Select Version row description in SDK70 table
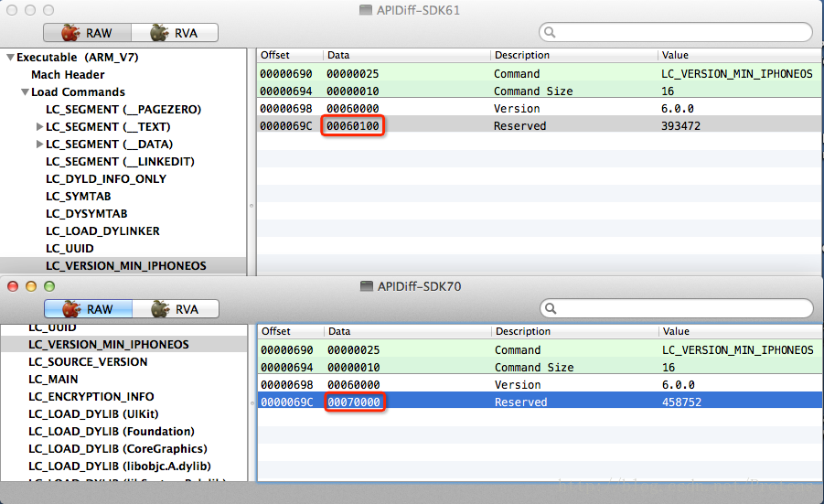The width and height of the screenshot is (824, 504). tap(518, 385)
